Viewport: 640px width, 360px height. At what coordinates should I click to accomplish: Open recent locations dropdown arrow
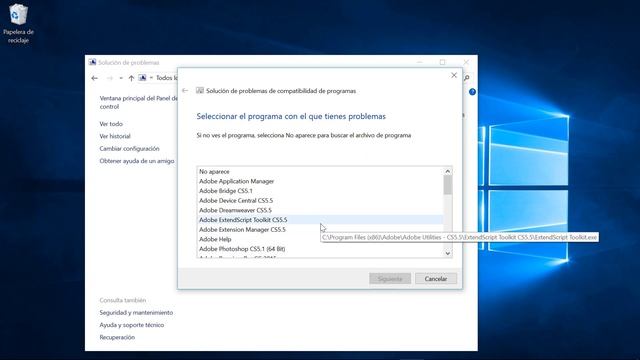(x=121, y=78)
